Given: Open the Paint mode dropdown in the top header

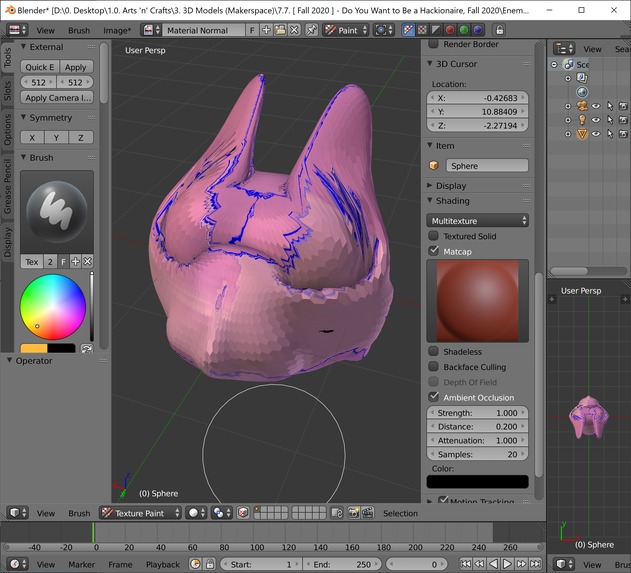Looking at the screenshot, I should (x=346, y=30).
